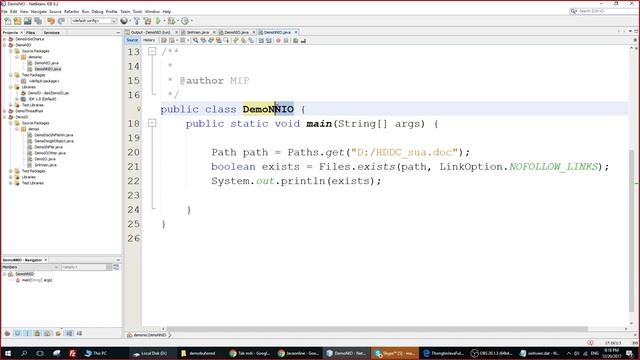The width and height of the screenshot is (640, 360).
Task: Open the Debug Project dropdown arrow
Action: 178,21
